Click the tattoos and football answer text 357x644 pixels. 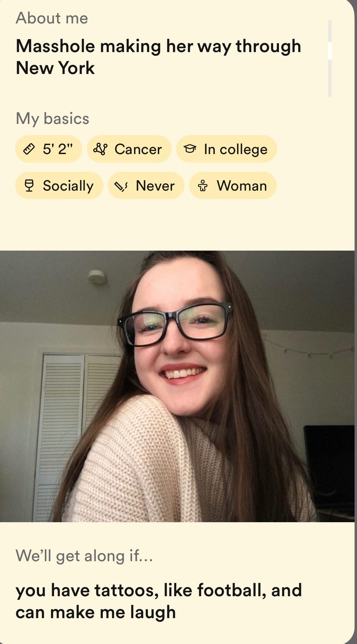click(x=159, y=601)
